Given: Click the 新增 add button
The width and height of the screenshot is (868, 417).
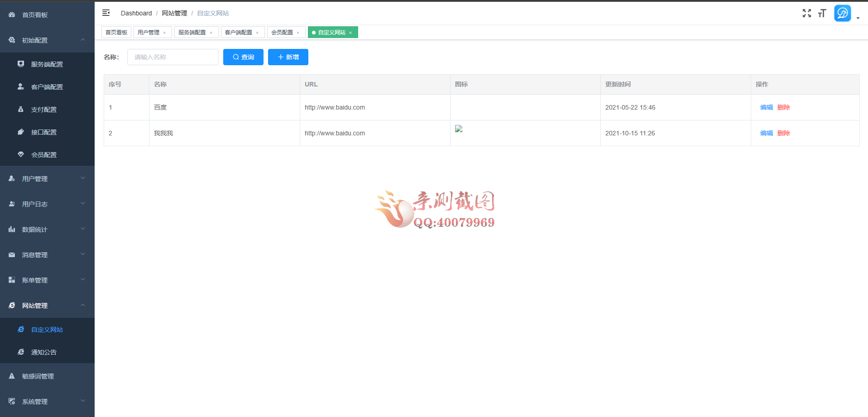Looking at the screenshot, I should (288, 57).
